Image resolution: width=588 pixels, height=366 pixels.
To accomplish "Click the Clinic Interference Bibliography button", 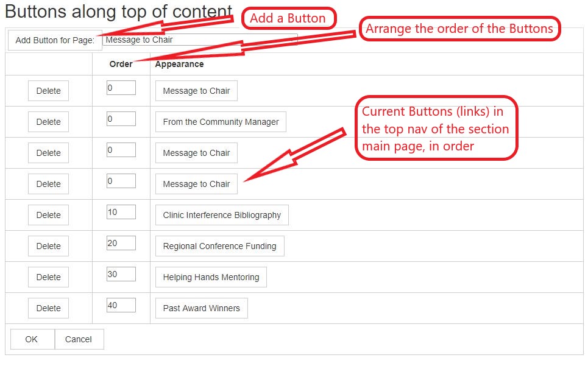I will point(222,215).
